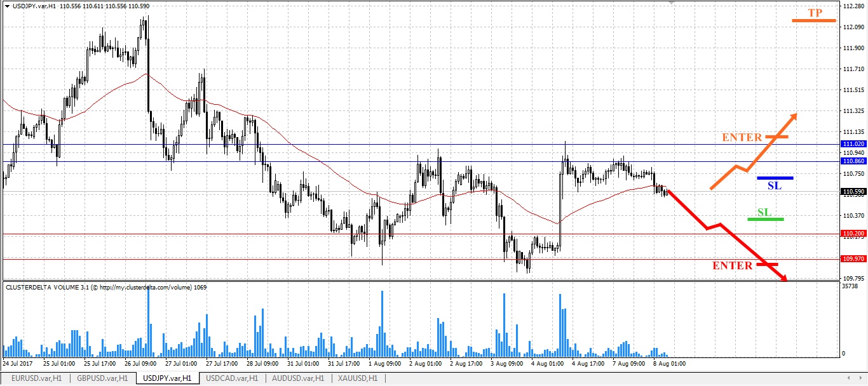868x386 pixels.
Task: Click the 35738 volume scale value
Action: (850, 286)
